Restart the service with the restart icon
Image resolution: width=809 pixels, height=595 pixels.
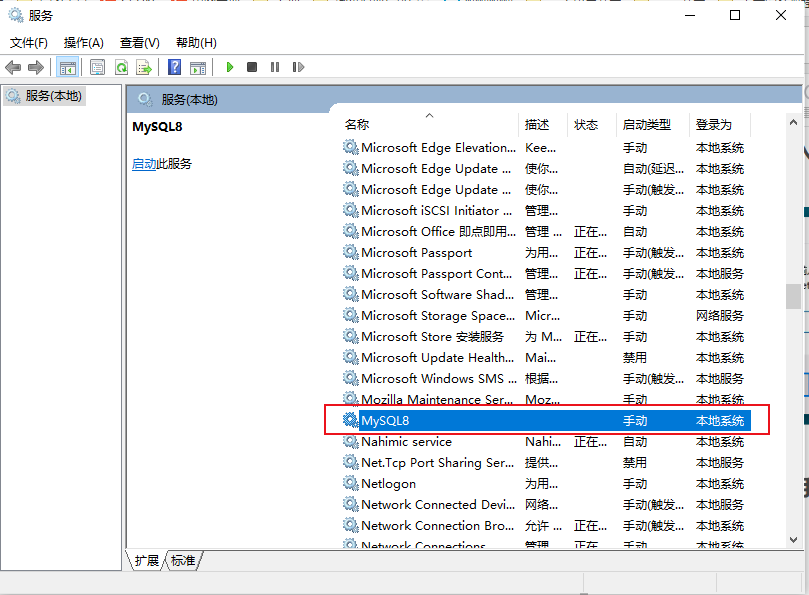click(x=298, y=67)
